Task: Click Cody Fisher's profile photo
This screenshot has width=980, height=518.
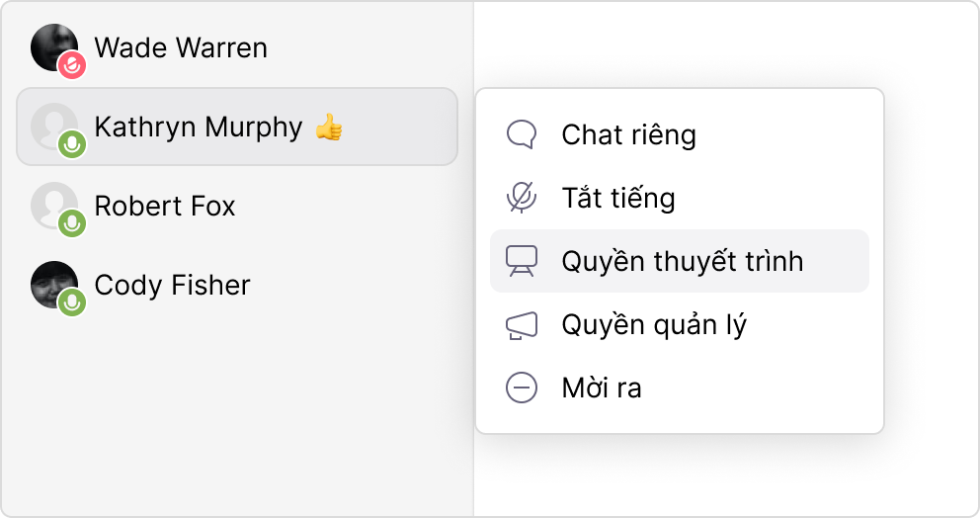Action: pyautogui.click(x=51, y=281)
